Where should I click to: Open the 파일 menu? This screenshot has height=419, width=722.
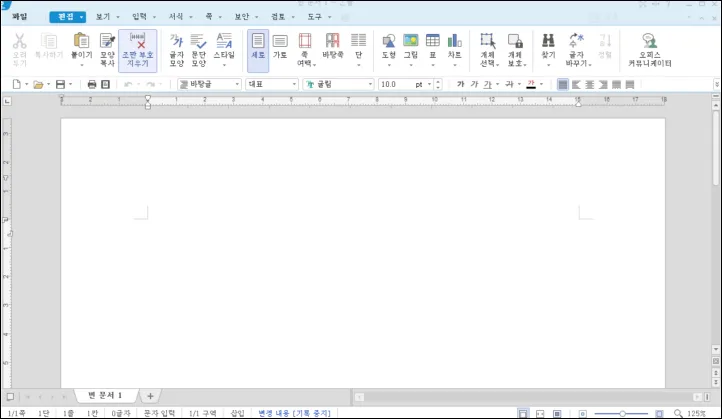coord(20,17)
